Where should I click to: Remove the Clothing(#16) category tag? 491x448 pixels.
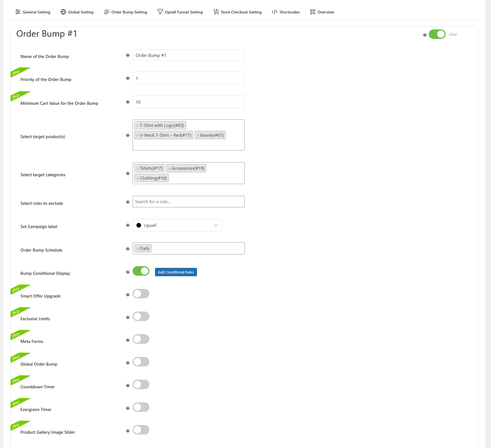click(137, 178)
